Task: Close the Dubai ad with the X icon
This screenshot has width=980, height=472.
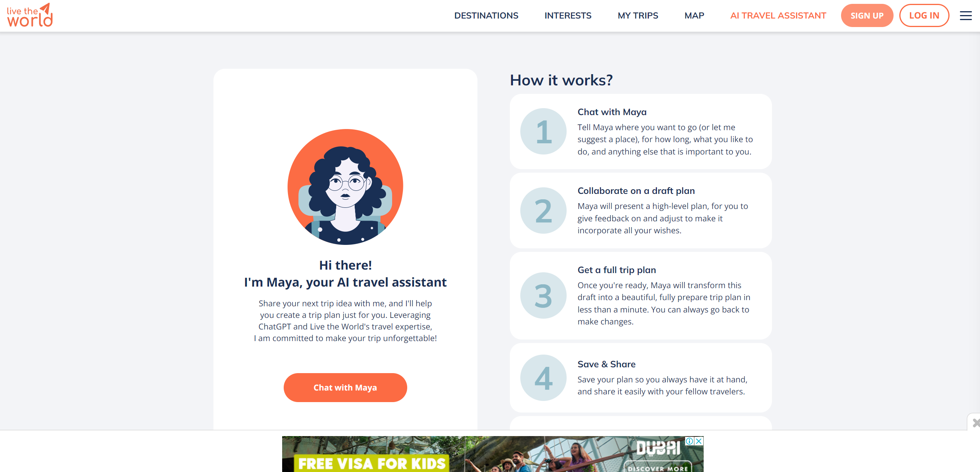Action: point(699,441)
